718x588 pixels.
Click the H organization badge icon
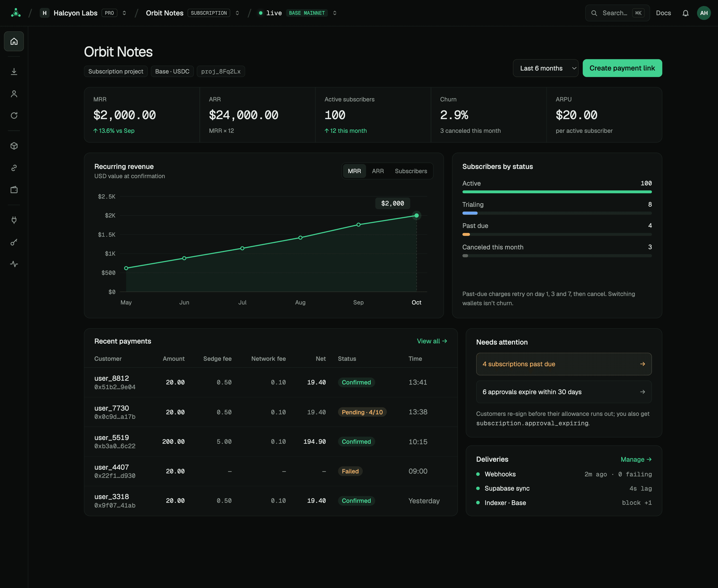[x=44, y=13]
